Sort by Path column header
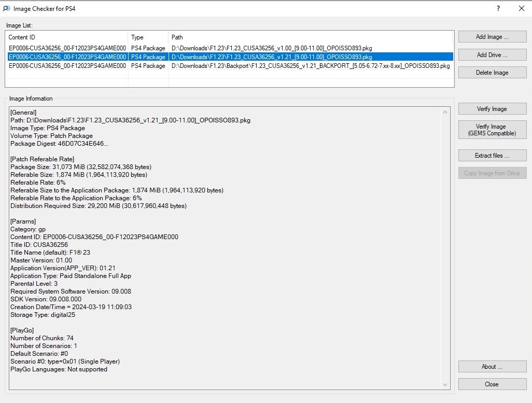This screenshot has height=403, width=532. (311, 37)
